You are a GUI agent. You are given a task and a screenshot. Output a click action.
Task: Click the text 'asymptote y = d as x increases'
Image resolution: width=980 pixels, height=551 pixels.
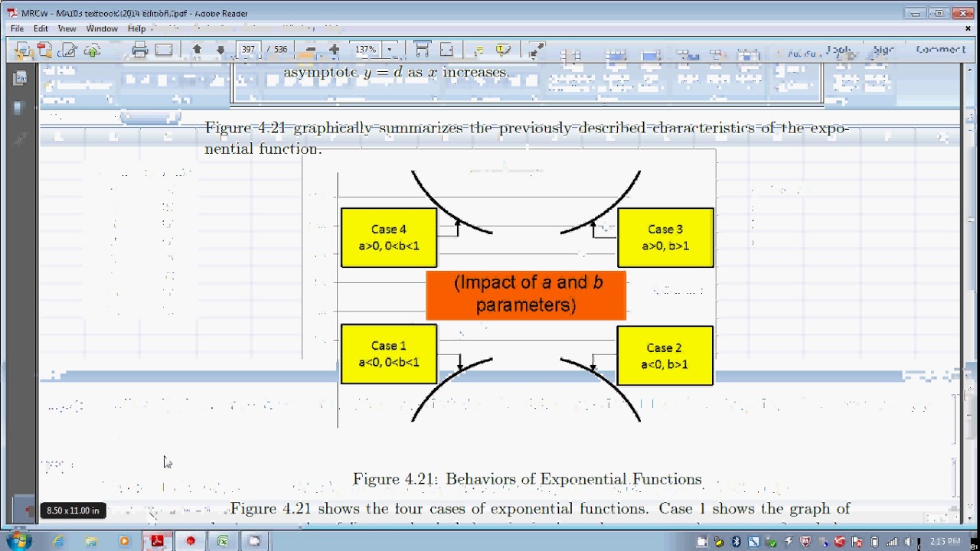pos(396,72)
